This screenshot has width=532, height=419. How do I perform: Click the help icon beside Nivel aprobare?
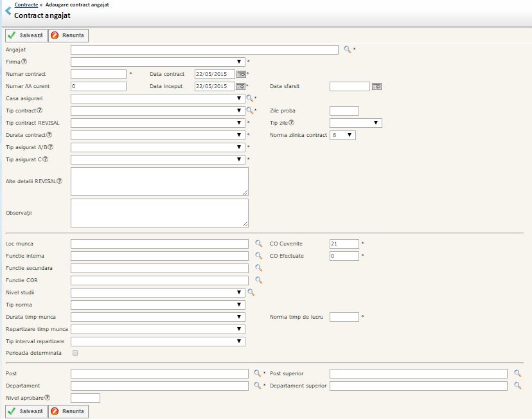point(48,398)
